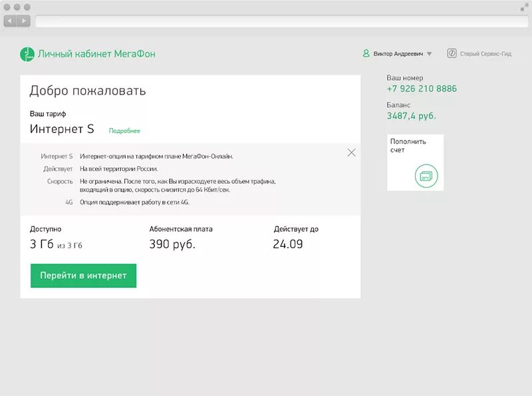This screenshot has width=532, height=396.
Task: Click the Абонентская плата label
Action: (x=181, y=229)
